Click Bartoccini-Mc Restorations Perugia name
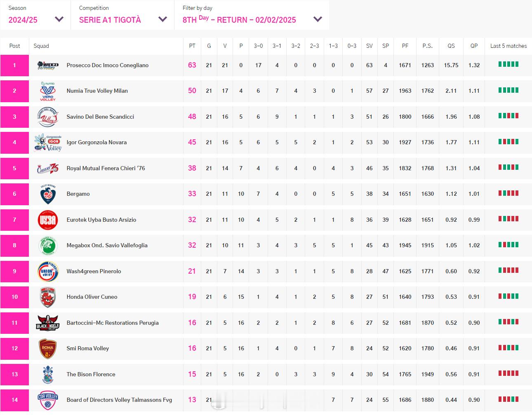This screenshot has width=532, height=415. (x=113, y=323)
